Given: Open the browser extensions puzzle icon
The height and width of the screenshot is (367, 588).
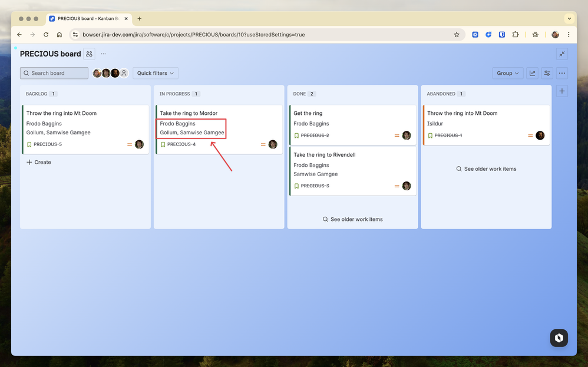Looking at the screenshot, I should [516, 35].
